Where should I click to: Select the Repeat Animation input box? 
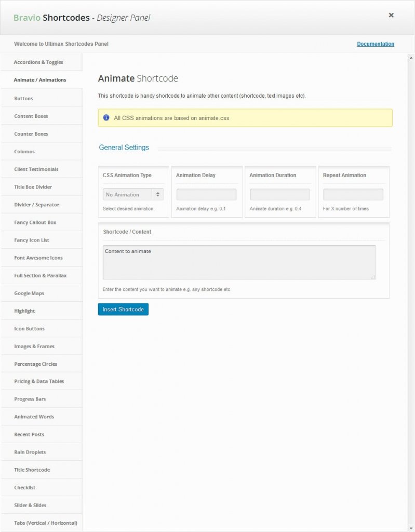click(353, 194)
